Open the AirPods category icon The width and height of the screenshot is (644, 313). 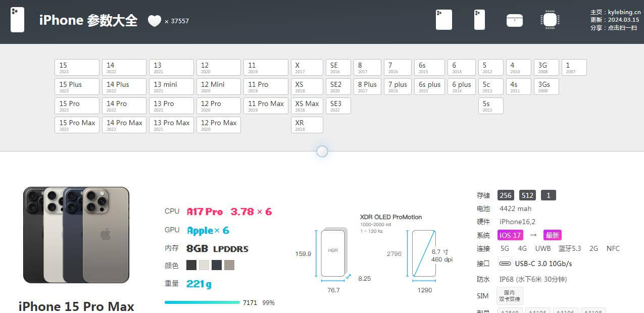coord(514,20)
